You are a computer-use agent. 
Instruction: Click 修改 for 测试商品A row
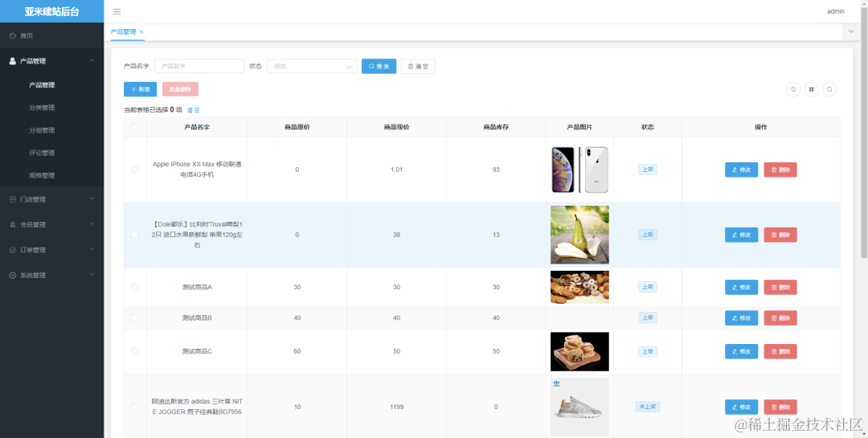point(741,287)
